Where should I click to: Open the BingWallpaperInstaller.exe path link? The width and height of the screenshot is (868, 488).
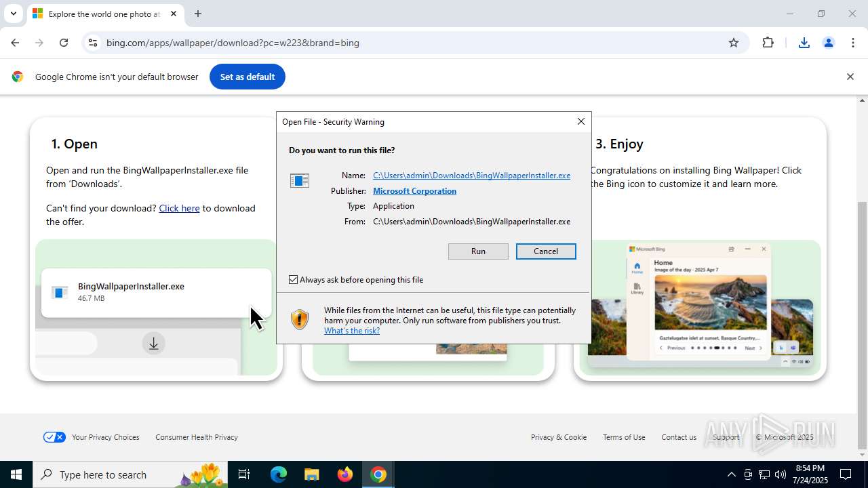(471, 176)
